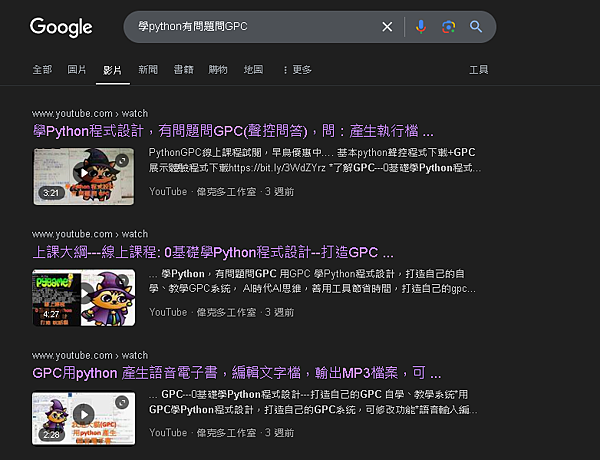Open the result GPC用python 產生語音電子書
Viewport: 600px width, 460px height.
(237, 373)
